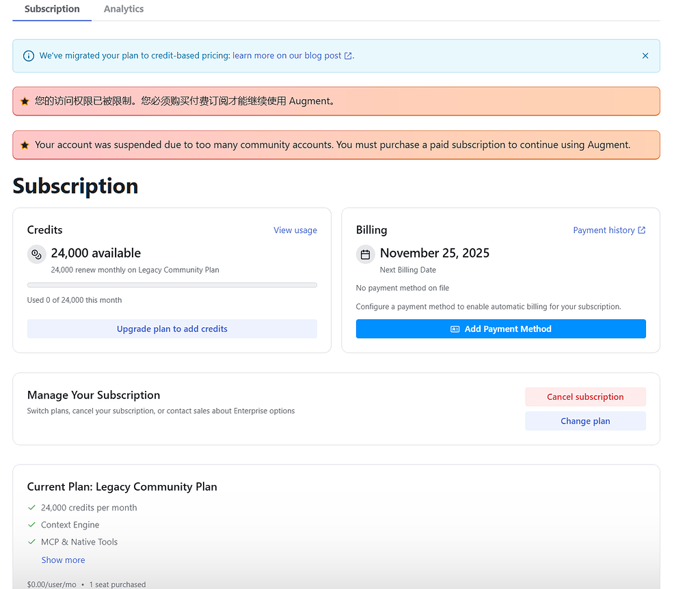
Task: Open View usage for credits
Action: (295, 230)
